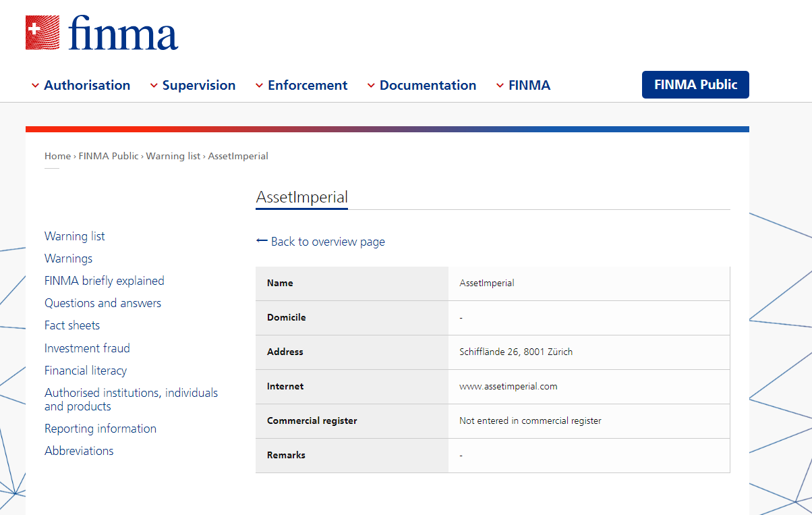Open the Enforcement menu
Image resolution: width=812 pixels, height=515 pixels.
pos(308,85)
